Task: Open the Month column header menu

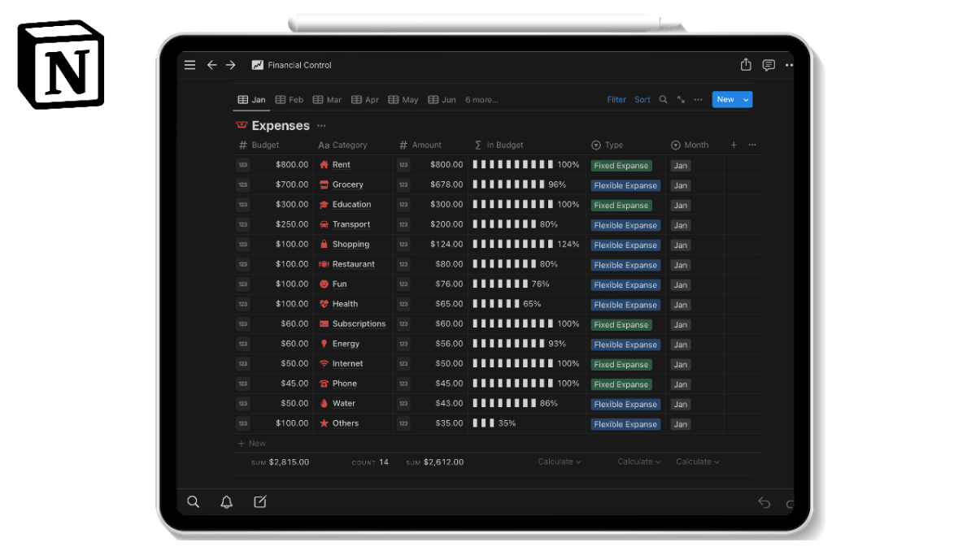Action: (690, 145)
